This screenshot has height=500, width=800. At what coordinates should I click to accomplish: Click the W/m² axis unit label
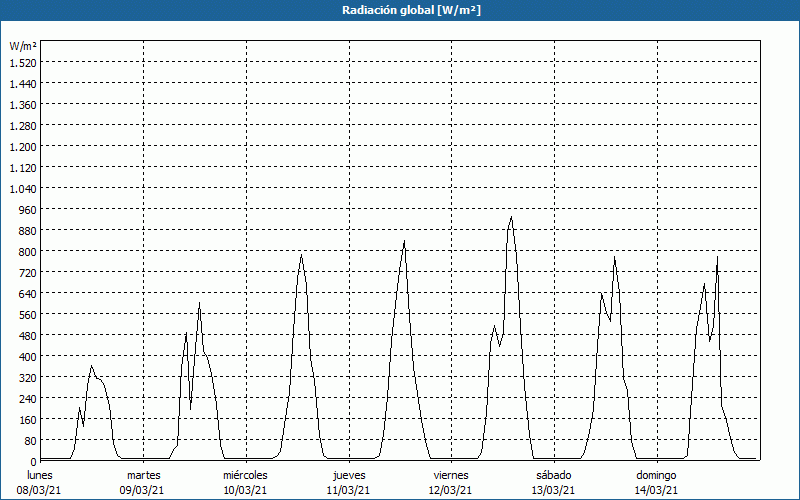pos(23,46)
